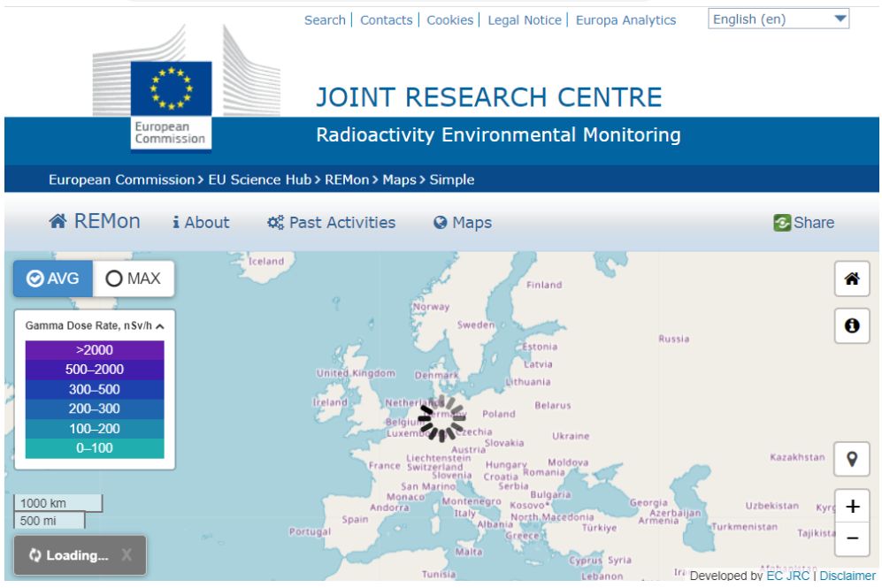
Task: Click the Spain label on map
Action: point(355,519)
